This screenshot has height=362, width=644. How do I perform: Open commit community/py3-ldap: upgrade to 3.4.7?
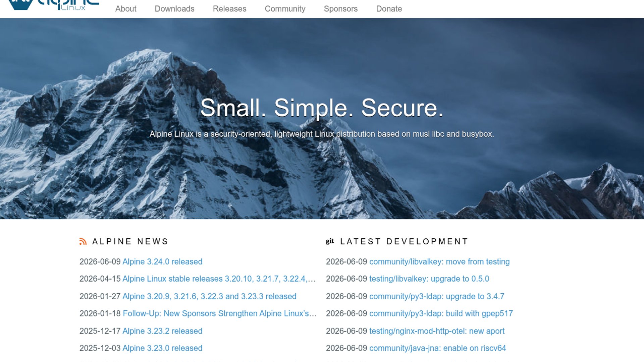(x=437, y=296)
